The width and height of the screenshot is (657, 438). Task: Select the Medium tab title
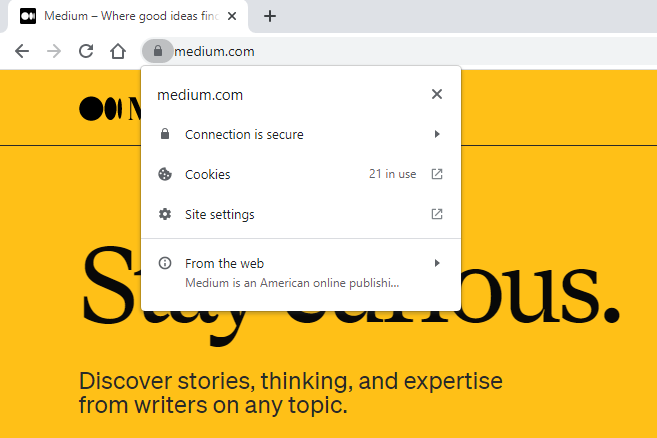132,16
